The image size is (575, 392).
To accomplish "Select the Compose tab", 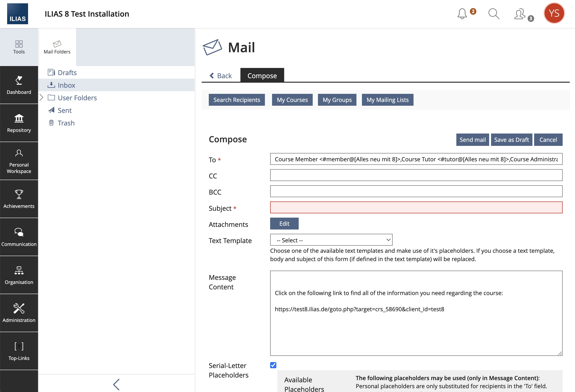I will (x=262, y=75).
